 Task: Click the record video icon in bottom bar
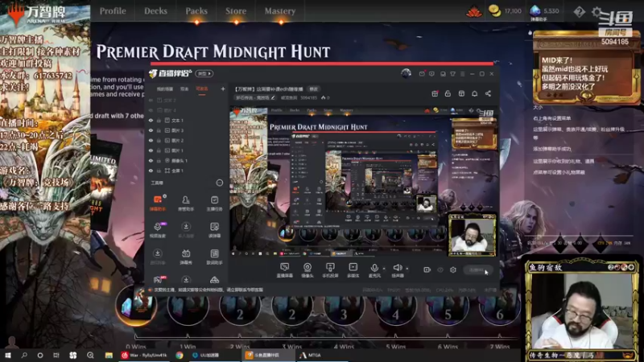427,269
